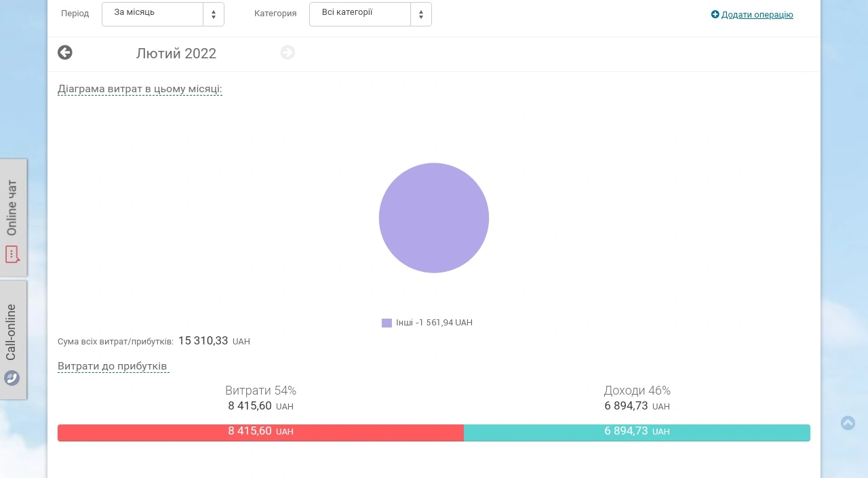The height and width of the screenshot is (478, 868).
Task: Click the purple Інші legend swatch
Action: pos(387,323)
